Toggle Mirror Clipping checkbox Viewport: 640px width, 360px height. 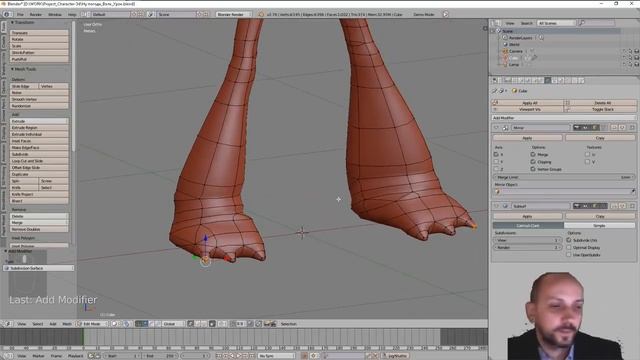click(x=533, y=162)
